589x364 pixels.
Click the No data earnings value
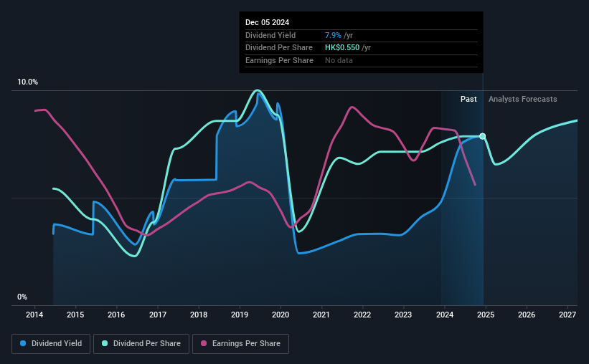(x=339, y=60)
